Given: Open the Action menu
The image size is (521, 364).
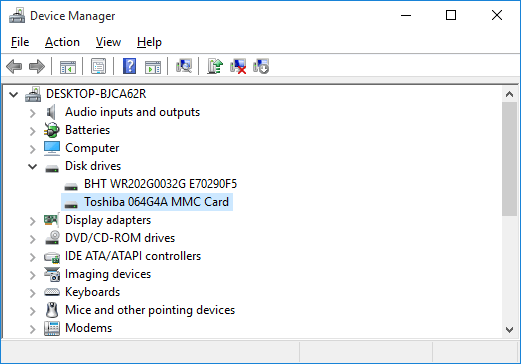Looking at the screenshot, I should (x=62, y=42).
